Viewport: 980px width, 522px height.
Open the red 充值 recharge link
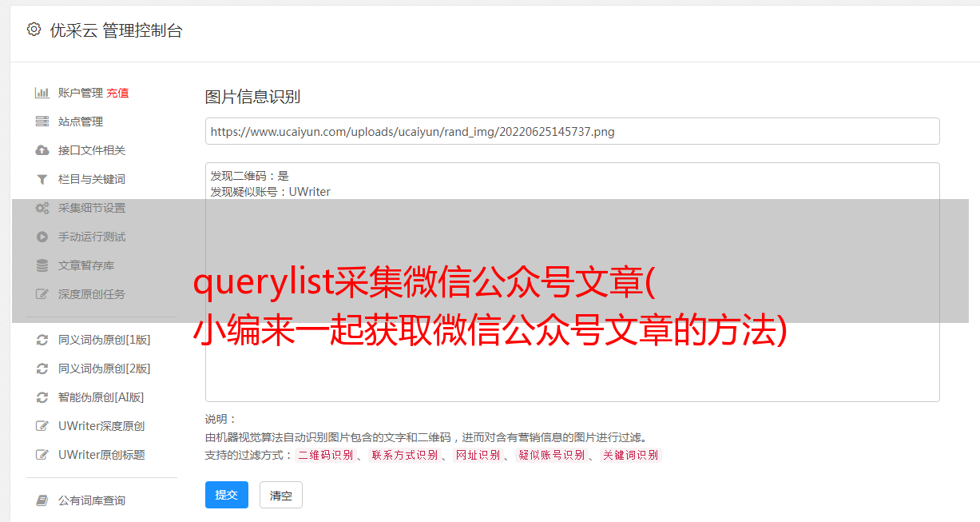click(117, 93)
